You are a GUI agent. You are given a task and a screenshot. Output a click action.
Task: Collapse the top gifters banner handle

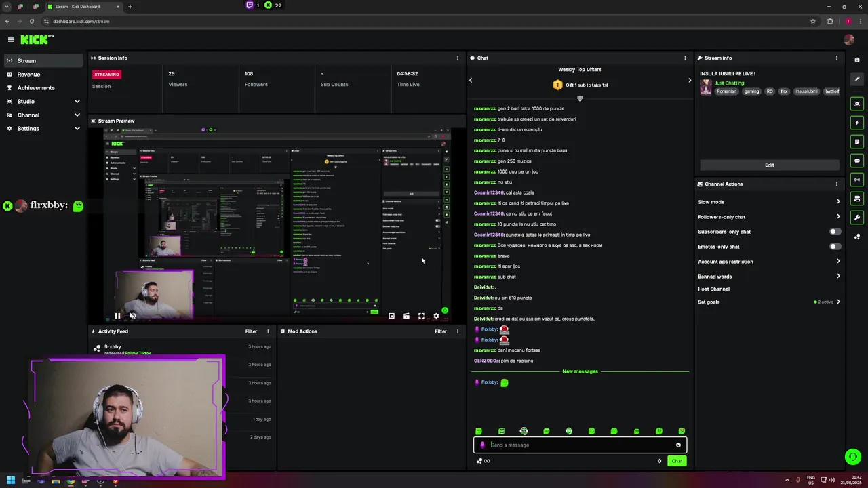click(580, 99)
